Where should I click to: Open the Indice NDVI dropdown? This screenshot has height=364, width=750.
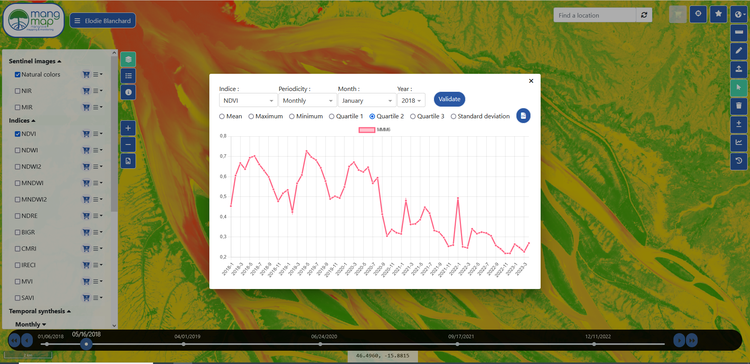pos(248,100)
